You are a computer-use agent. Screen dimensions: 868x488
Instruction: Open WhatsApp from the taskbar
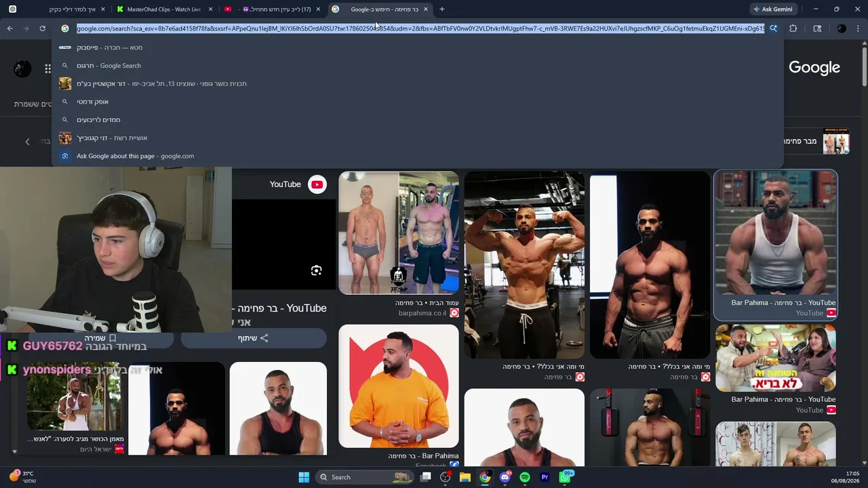click(x=565, y=477)
